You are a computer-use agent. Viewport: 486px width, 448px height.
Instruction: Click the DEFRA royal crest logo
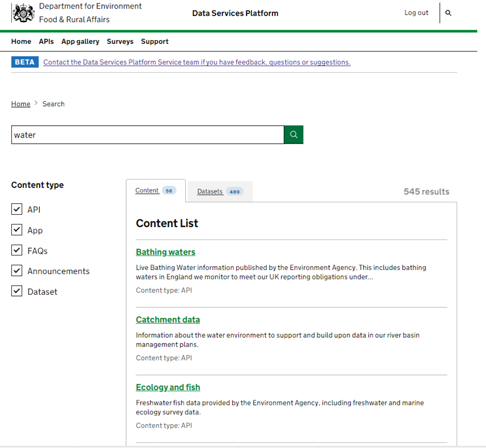(x=24, y=13)
